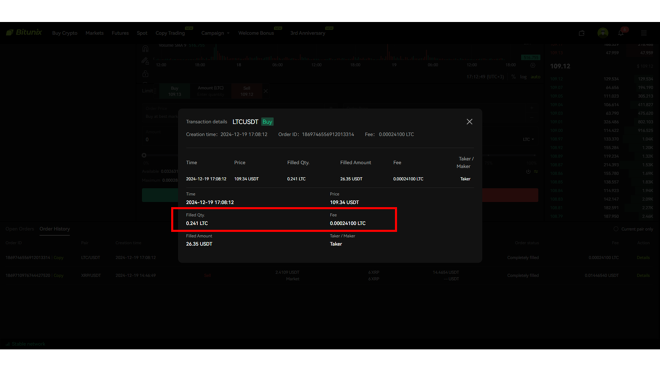Open Copy Trading page
This screenshot has width=660, height=371.
coord(170,33)
